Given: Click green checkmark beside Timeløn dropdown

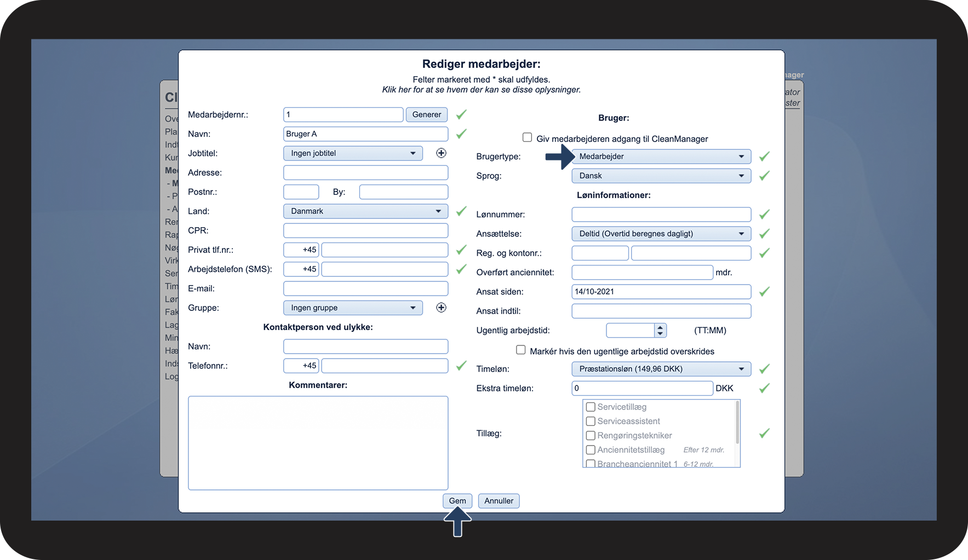Looking at the screenshot, I should [x=765, y=369].
